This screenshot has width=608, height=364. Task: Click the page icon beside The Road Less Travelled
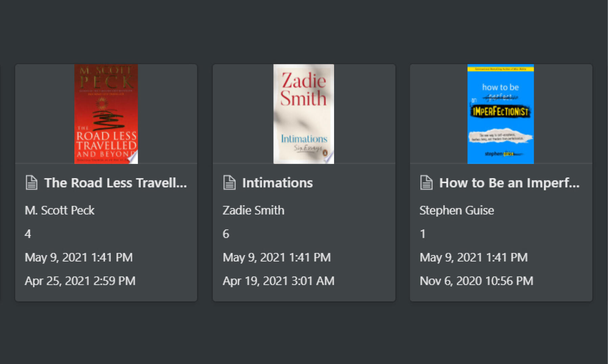tap(31, 183)
